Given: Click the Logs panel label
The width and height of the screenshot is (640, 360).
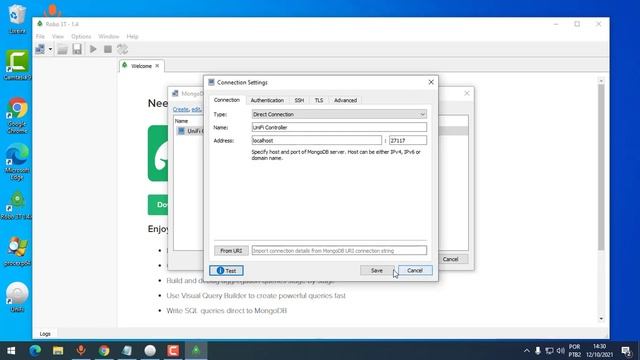Looking at the screenshot, I should pos(45,334).
